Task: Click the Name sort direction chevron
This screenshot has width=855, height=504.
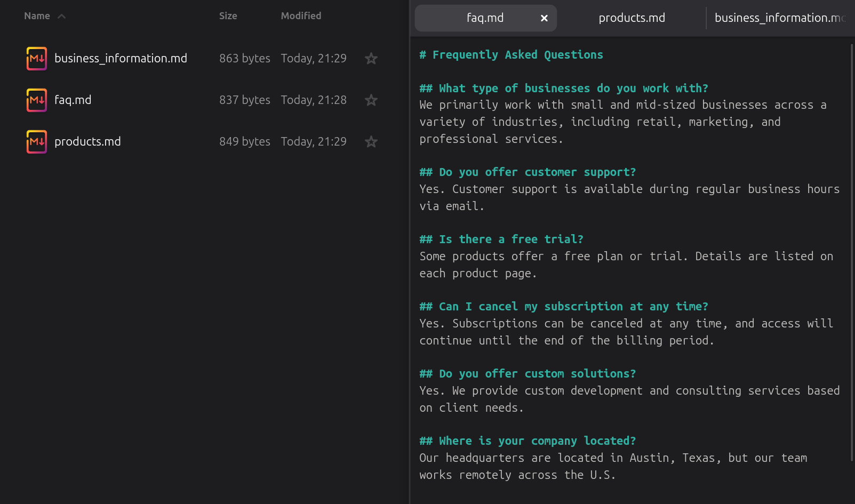Action: 61,15
